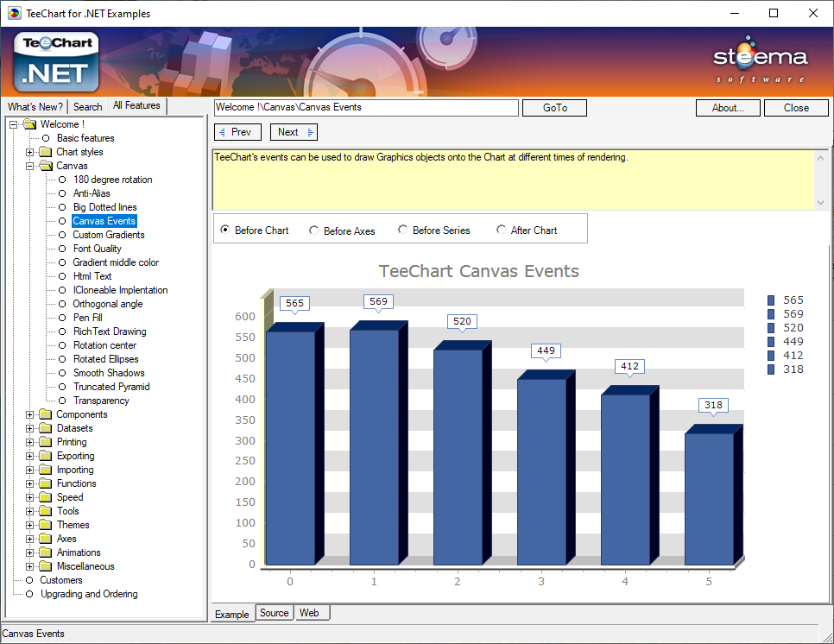Collapse the Welcome ! root node
The height and width of the screenshot is (644, 834).
(x=13, y=124)
